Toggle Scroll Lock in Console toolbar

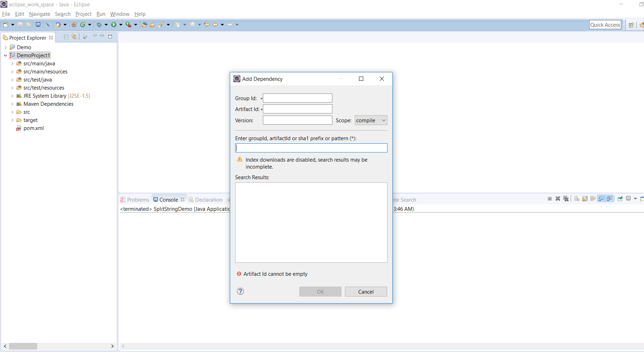pyautogui.click(x=585, y=199)
